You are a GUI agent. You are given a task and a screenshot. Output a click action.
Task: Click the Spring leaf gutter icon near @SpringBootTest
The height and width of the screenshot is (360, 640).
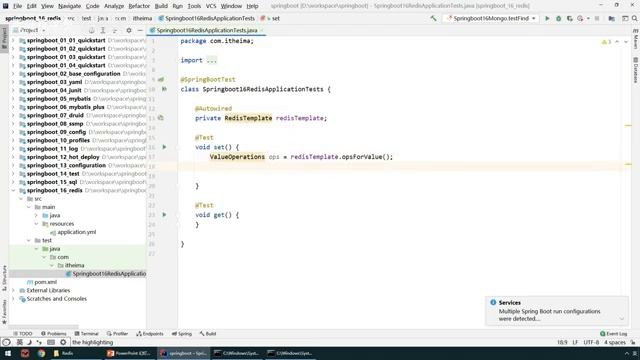click(161, 80)
